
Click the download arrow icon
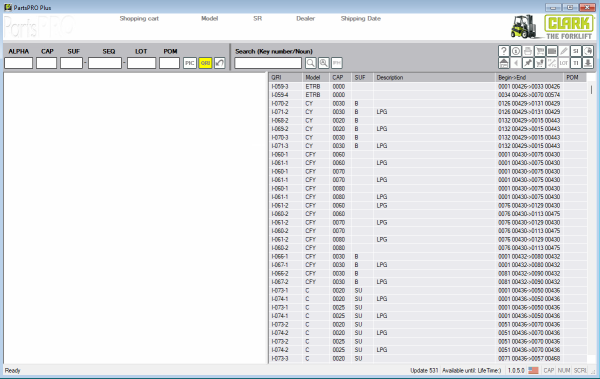[588, 63]
